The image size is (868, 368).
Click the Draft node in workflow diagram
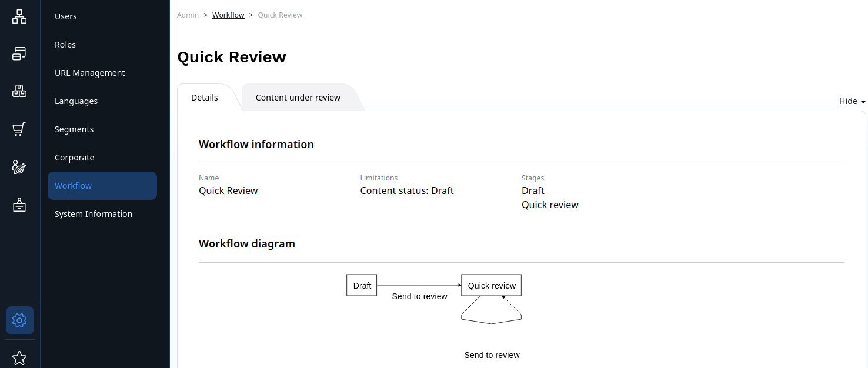[x=362, y=285]
